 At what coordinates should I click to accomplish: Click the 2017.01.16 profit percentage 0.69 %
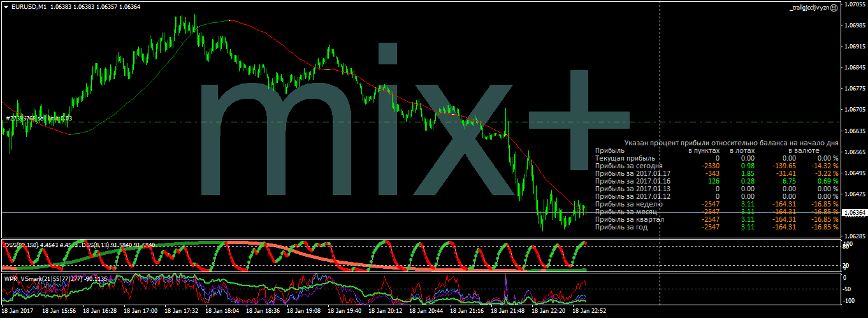point(827,181)
